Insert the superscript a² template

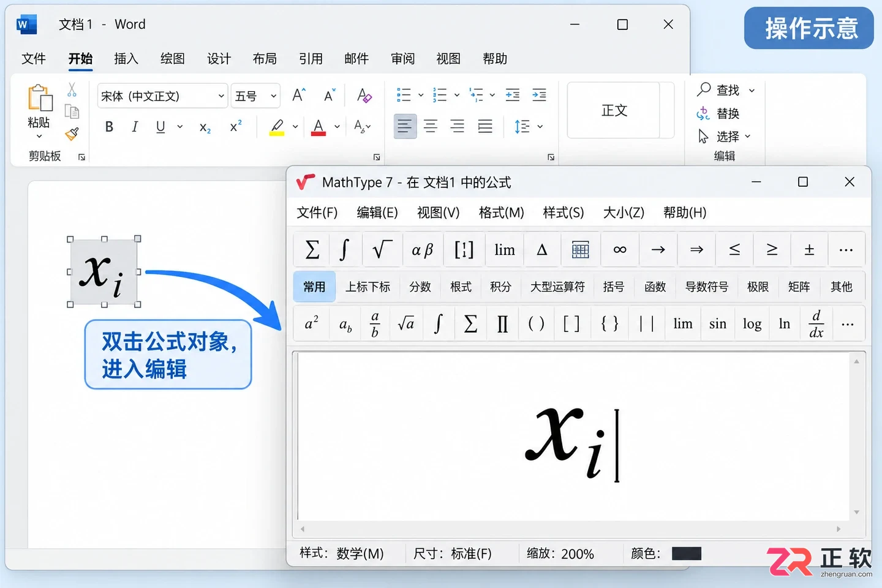[x=312, y=323]
